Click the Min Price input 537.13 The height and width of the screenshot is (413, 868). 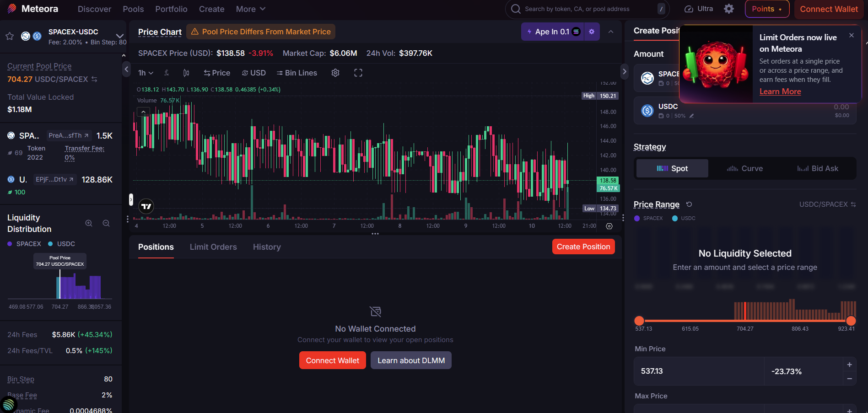(699, 371)
